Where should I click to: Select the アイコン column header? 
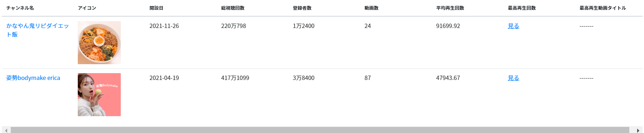click(87, 8)
